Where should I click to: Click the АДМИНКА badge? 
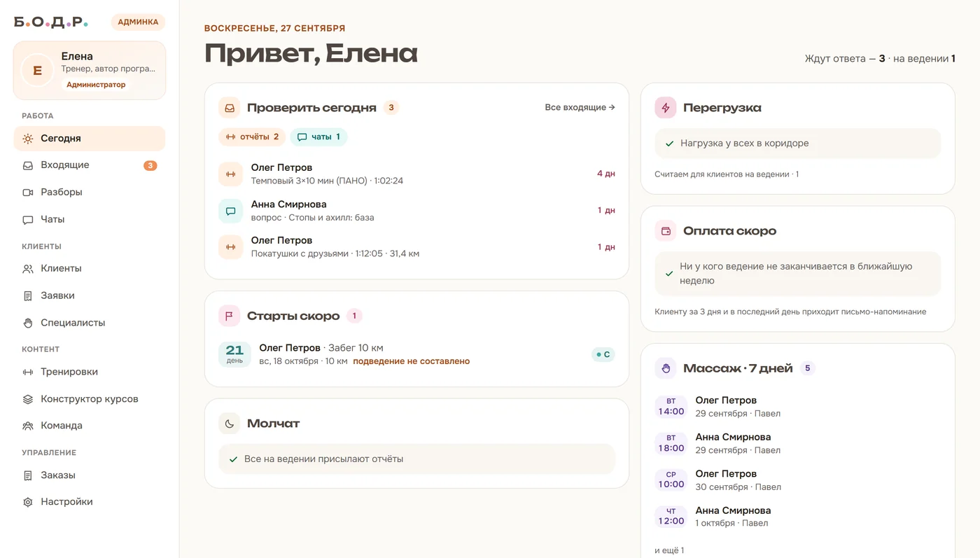tap(138, 22)
